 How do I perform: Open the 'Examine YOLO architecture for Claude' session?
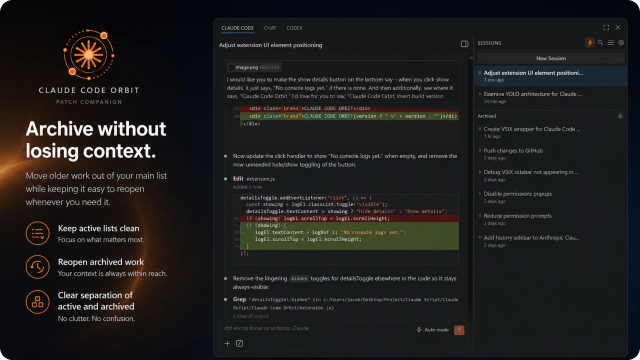click(x=551, y=97)
